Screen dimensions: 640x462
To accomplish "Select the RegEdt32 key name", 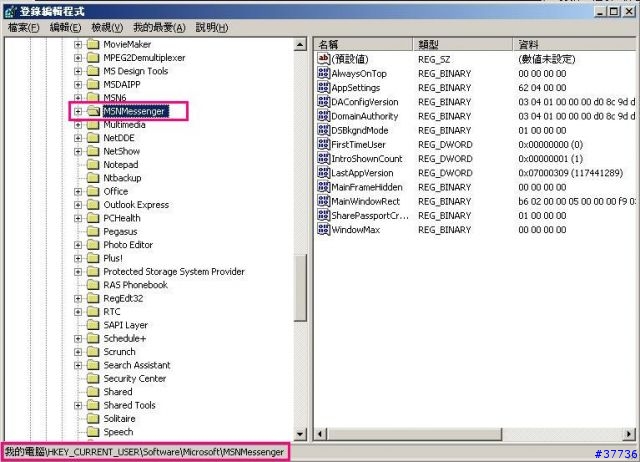I will pos(123,298).
